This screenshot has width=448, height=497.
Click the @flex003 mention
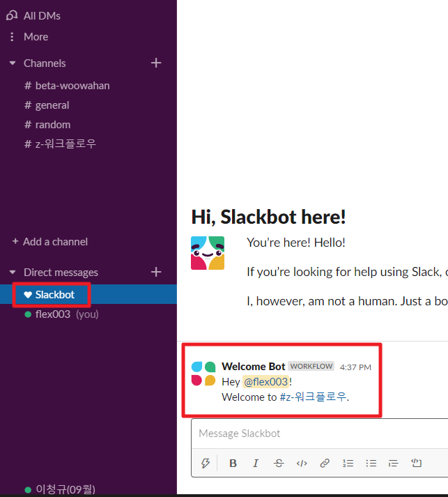[266, 381]
